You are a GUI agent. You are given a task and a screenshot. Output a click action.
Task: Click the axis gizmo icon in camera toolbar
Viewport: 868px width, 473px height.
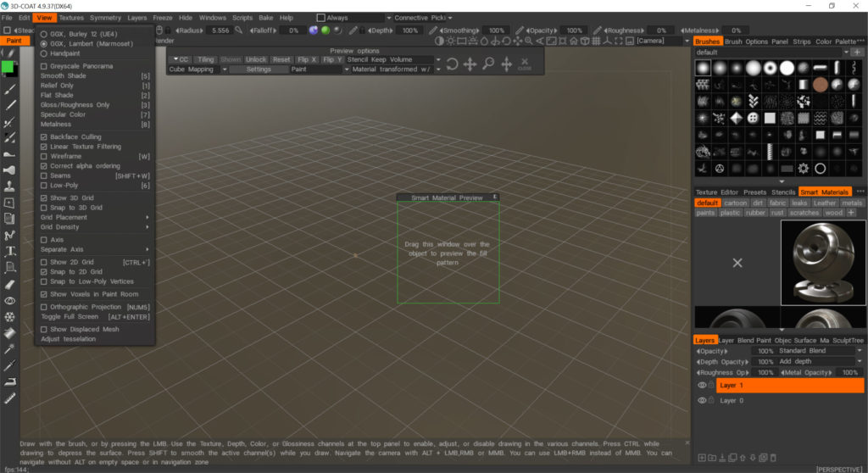pos(607,41)
